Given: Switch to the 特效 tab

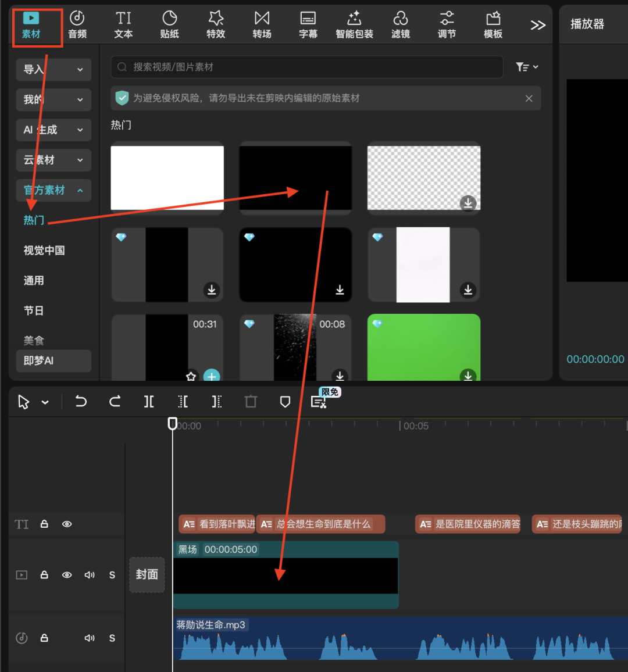Looking at the screenshot, I should click(x=216, y=24).
